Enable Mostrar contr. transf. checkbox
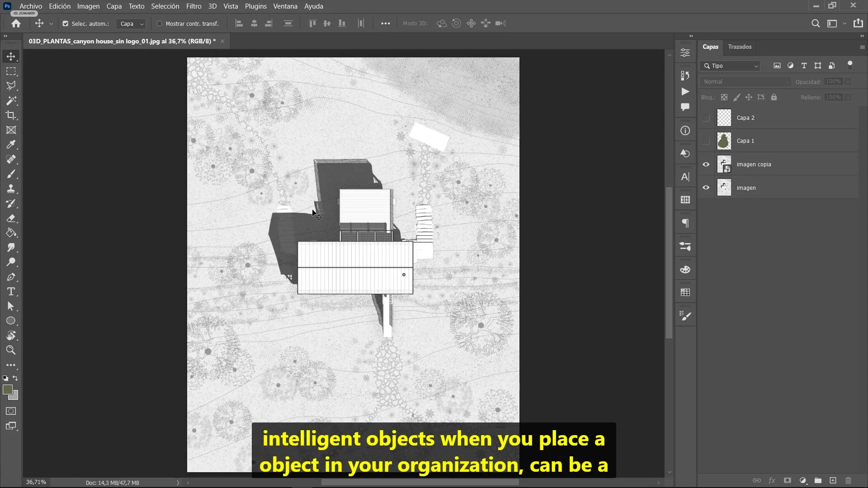Image resolution: width=868 pixels, height=488 pixels. [159, 23]
